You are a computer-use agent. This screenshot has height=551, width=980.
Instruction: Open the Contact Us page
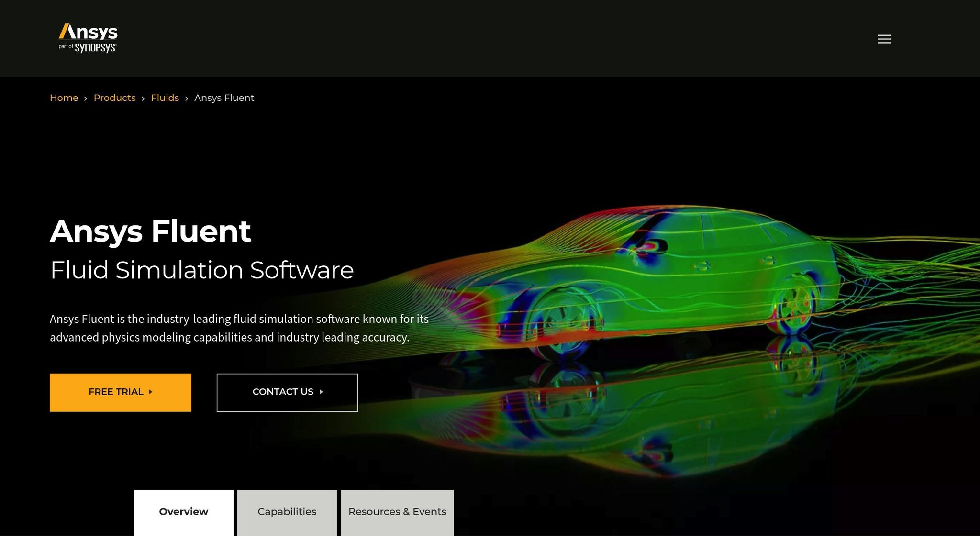coord(287,392)
